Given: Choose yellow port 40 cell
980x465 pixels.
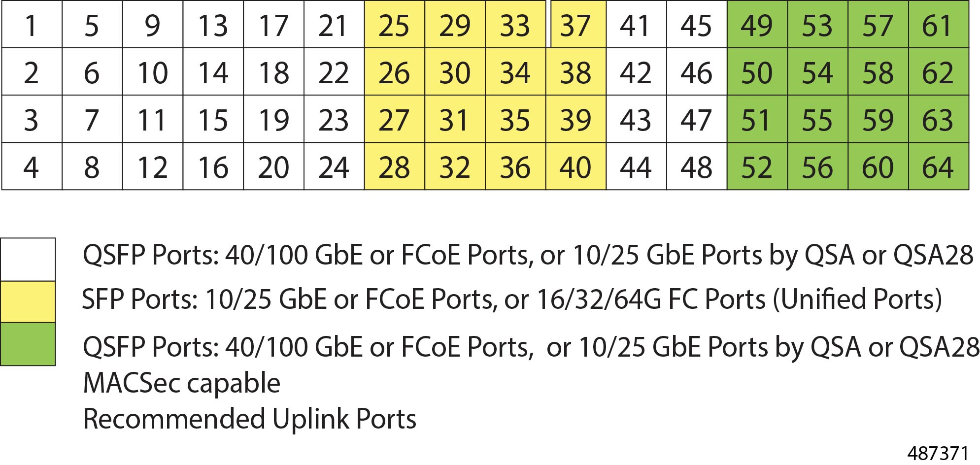Looking at the screenshot, I should [576, 166].
